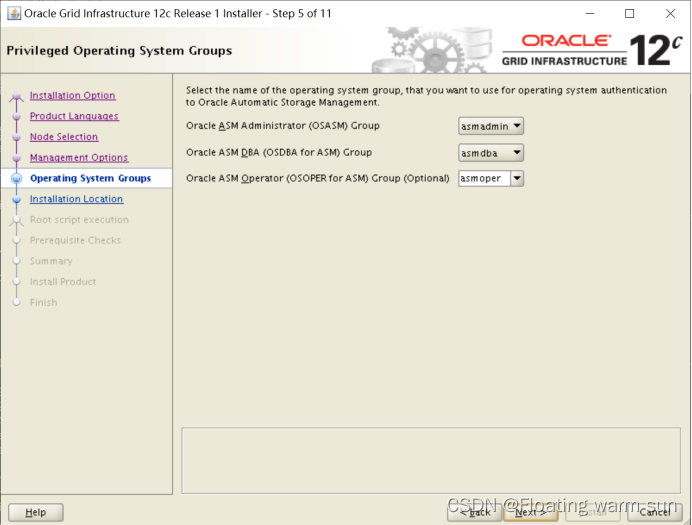Click the Privileged Operating System Groups heading

119,51
